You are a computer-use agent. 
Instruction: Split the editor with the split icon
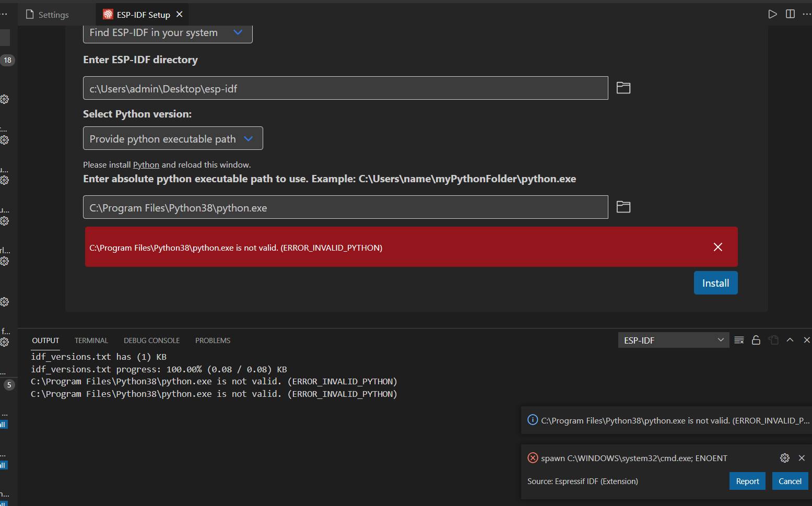pyautogui.click(x=791, y=14)
